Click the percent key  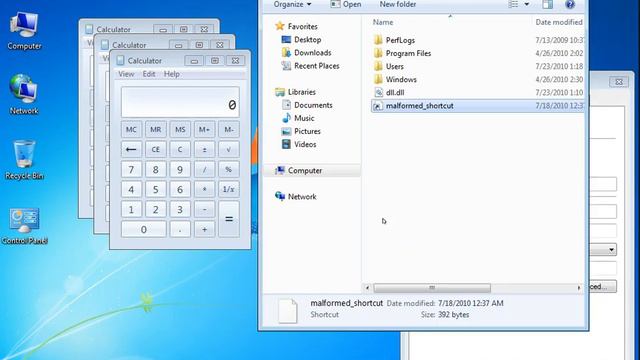[229, 169]
